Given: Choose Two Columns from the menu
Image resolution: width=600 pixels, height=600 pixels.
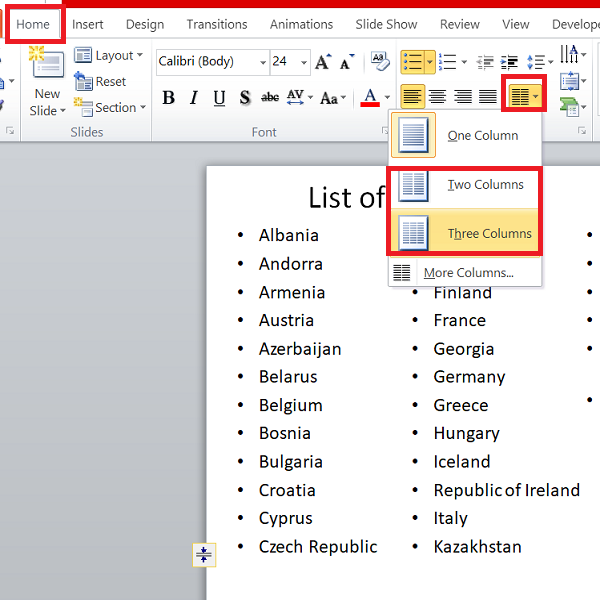Looking at the screenshot, I should 465,185.
